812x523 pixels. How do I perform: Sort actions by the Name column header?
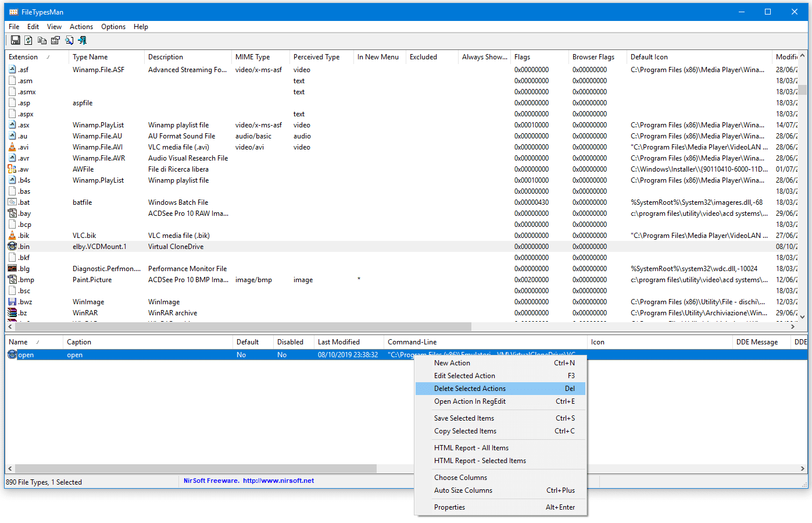[19, 342]
